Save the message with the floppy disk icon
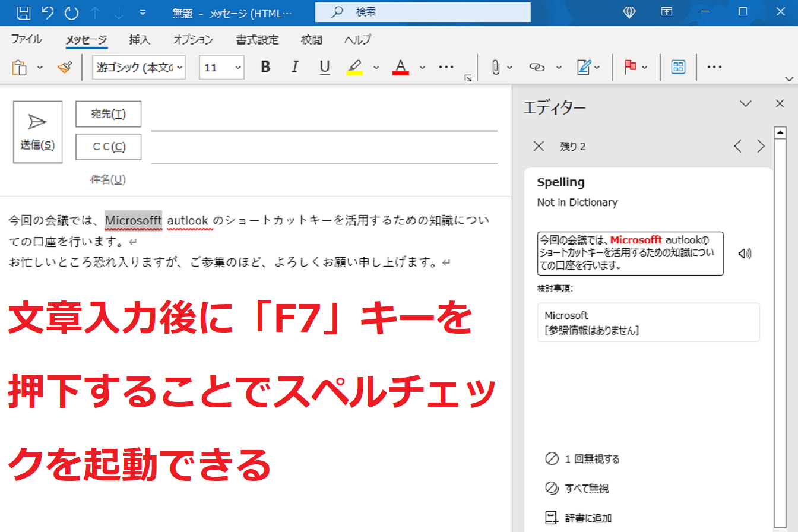The width and height of the screenshot is (798, 532). 24,12
